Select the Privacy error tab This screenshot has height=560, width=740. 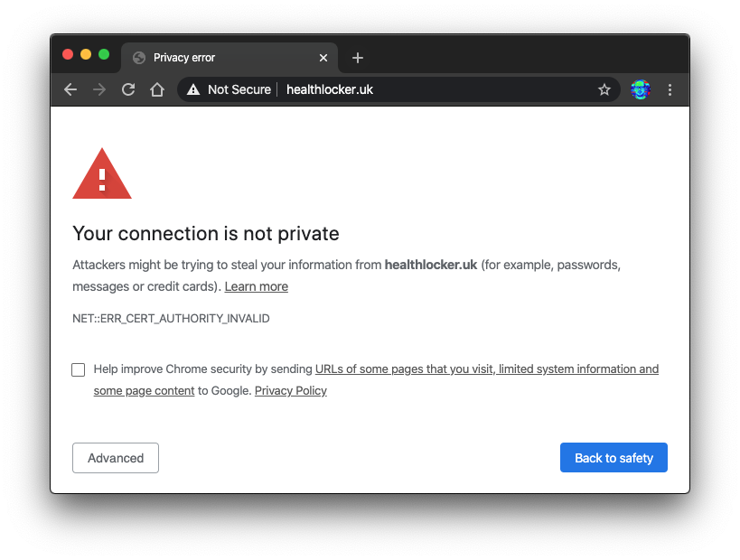[x=208, y=57]
